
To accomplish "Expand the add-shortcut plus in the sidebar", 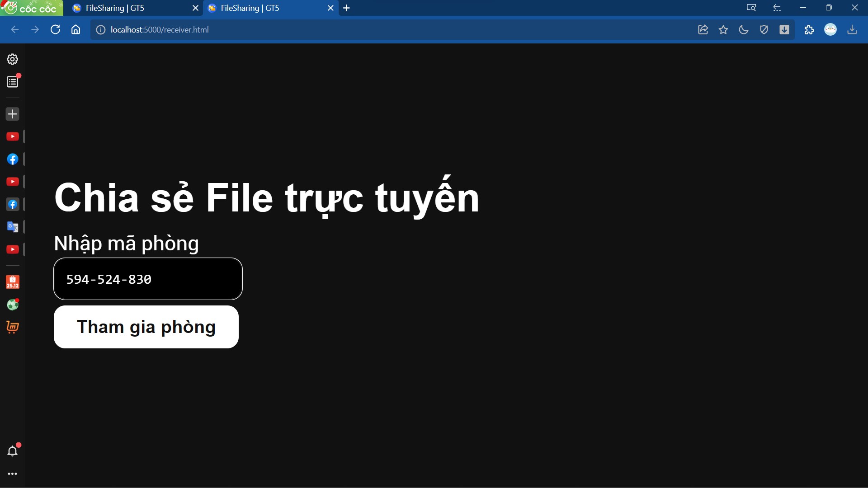I will pyautogui.click(x=12, y=114).
